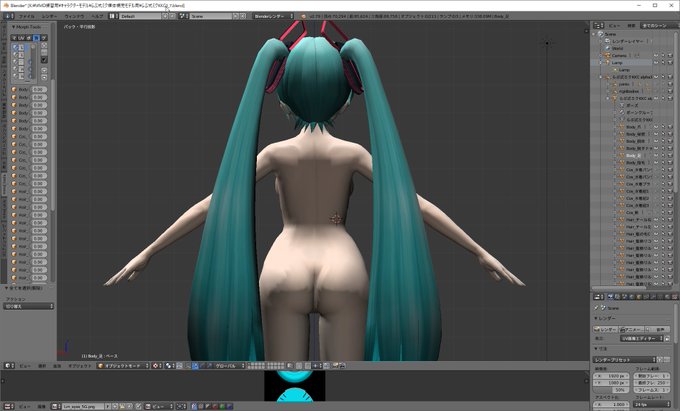This screenshot has width=680, height=411.
Task: Open the オブジェクトモード mode dropdown
Action: pos(123,366)
